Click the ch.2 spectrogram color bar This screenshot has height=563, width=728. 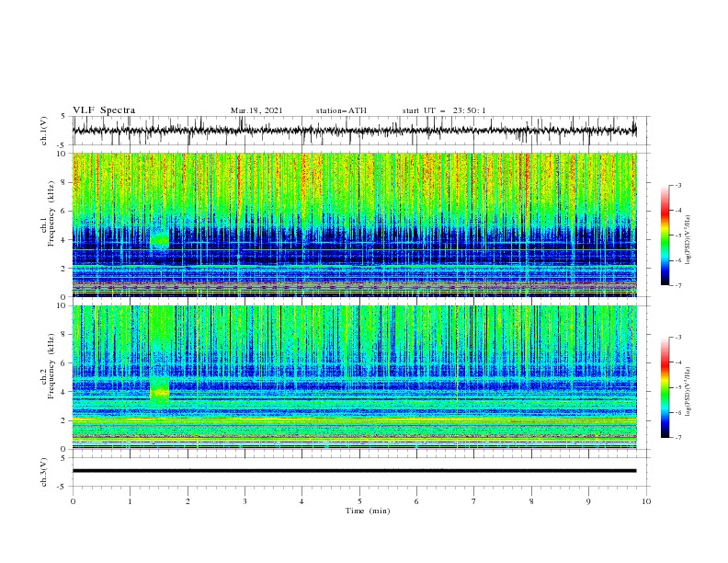665,387
